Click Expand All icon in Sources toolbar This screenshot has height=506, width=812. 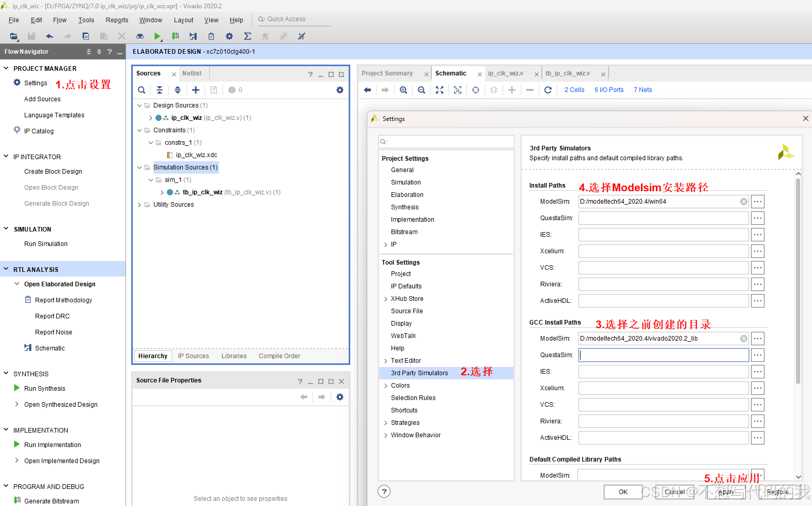(178, 90)
